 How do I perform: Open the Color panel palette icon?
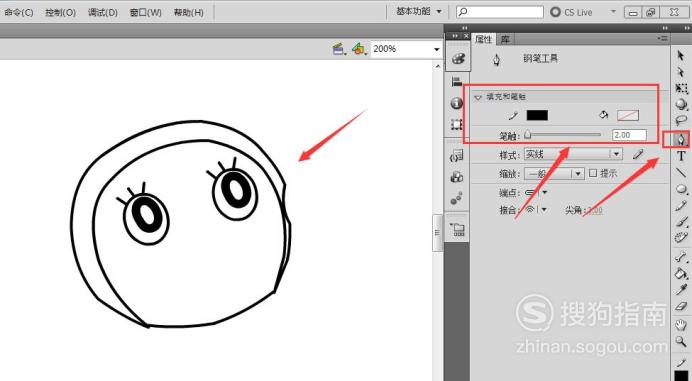[x=458, y=58]
